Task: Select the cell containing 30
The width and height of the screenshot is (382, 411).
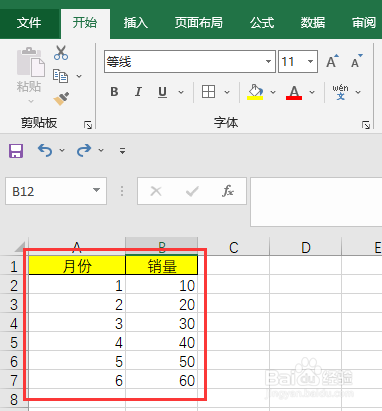Action: click(x=162, y=323)
